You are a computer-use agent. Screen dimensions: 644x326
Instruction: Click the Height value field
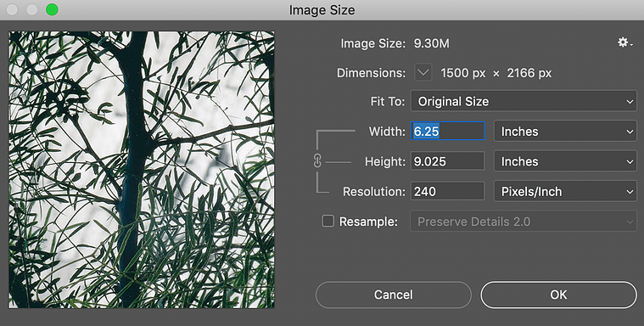[x=448, y=161]
